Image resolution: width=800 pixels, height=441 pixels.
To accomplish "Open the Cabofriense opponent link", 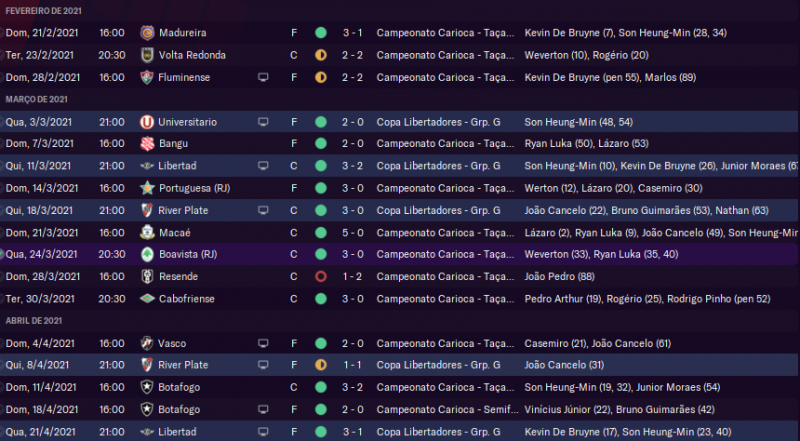I will pos(192,297).
